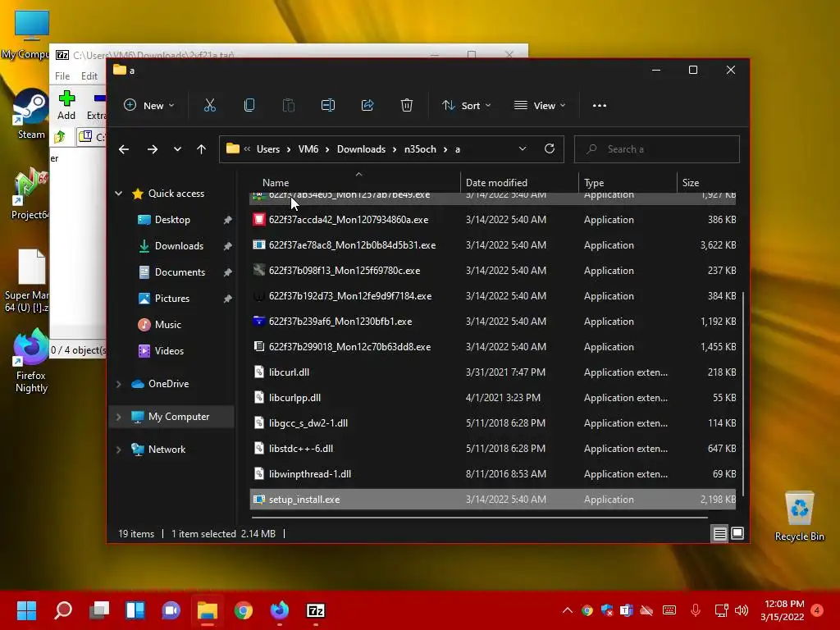
Task: Go forward with the right arrow
Action: tap(152, 149)
